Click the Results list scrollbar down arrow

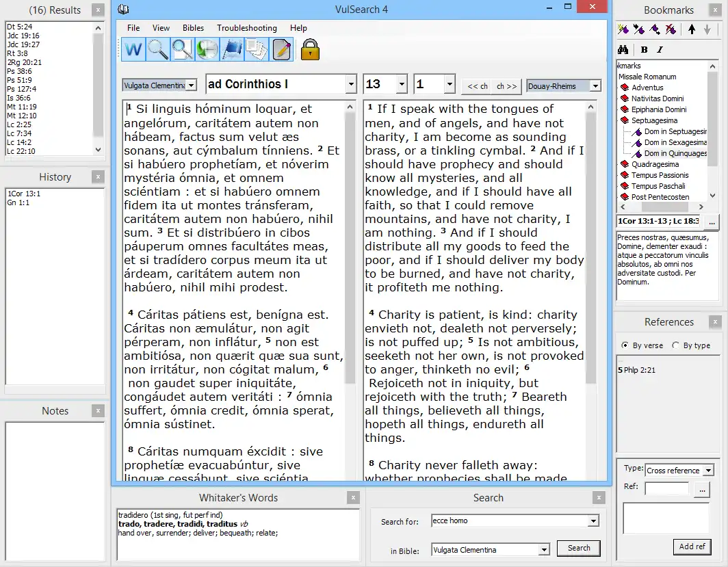point(98,150)
